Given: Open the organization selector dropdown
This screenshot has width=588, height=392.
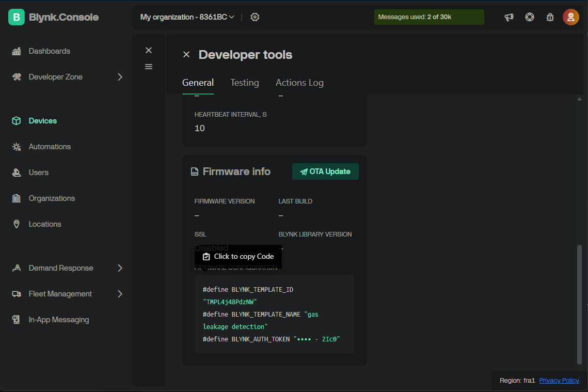Looking at the screenshot, I should pos(187,17).
